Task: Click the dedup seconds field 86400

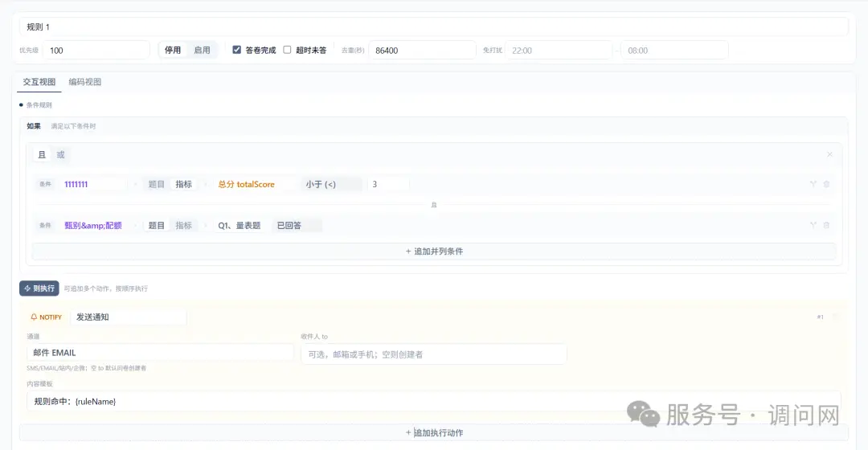Action: point(422,51)
